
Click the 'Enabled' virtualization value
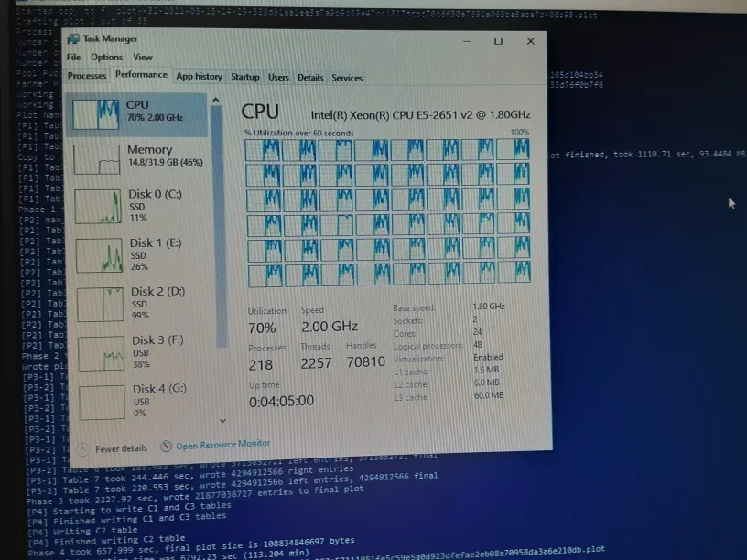point(488,357)
